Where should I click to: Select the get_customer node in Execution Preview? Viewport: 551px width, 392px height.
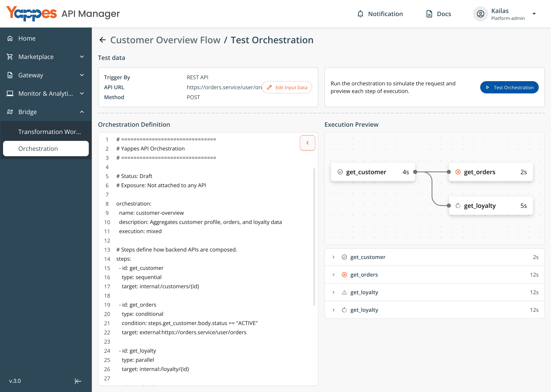coord(373,172)
